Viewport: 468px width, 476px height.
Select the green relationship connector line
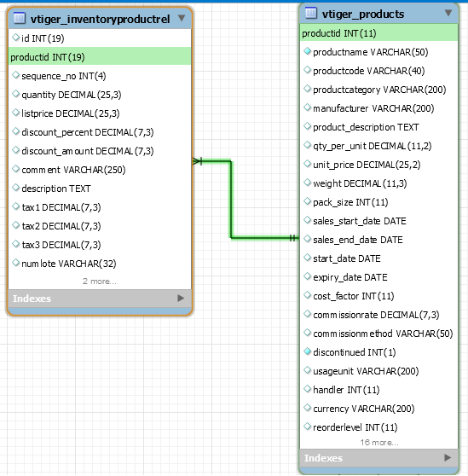pyautogui.click(x=231, y=200)
